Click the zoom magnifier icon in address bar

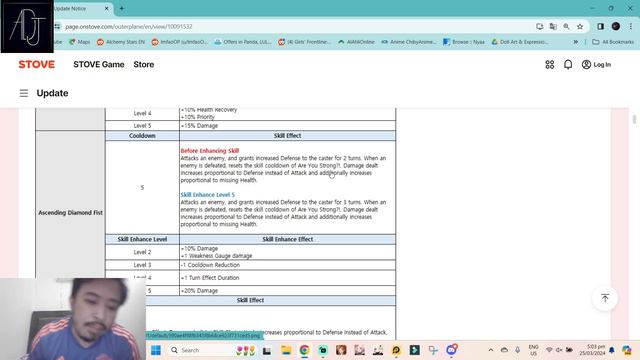(x=567, y=27)
